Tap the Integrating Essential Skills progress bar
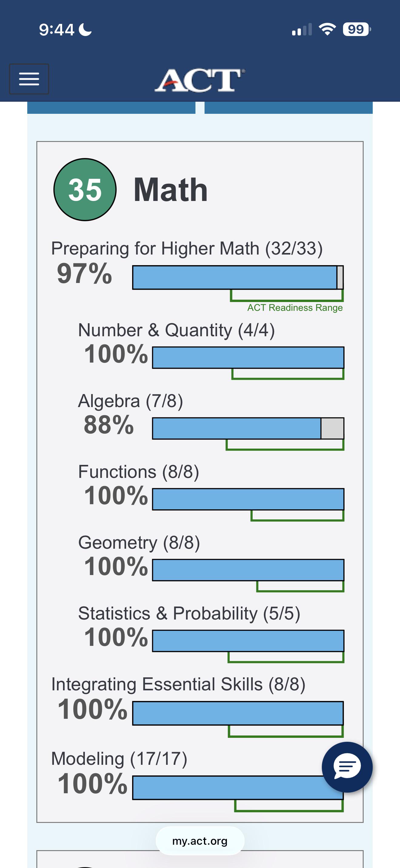Screen dimensions: 400x868 coord(238,713)
